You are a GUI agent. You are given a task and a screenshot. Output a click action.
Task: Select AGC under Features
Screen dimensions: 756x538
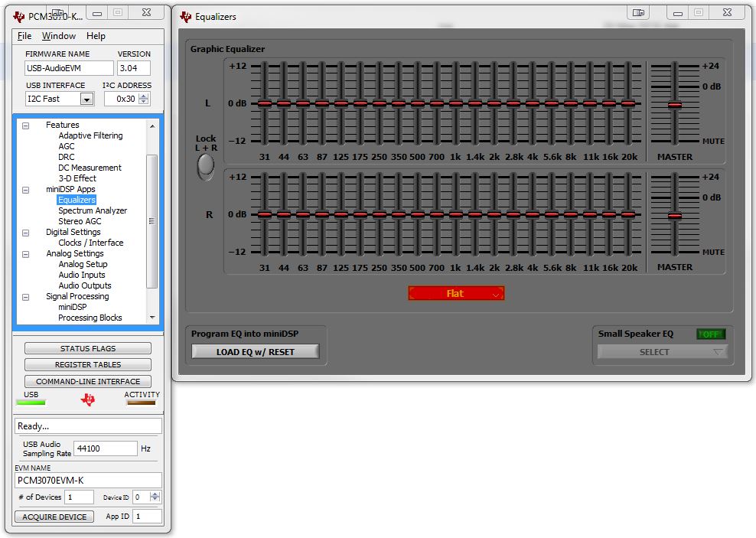pos(67,146)
